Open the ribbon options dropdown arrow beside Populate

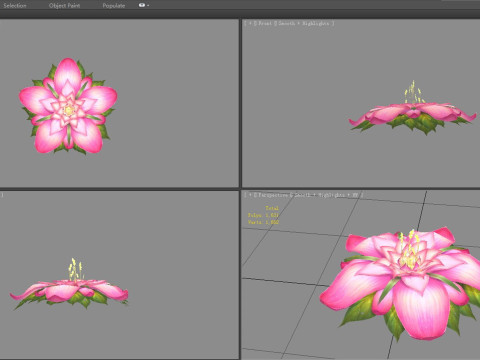(x=148, y=5)
